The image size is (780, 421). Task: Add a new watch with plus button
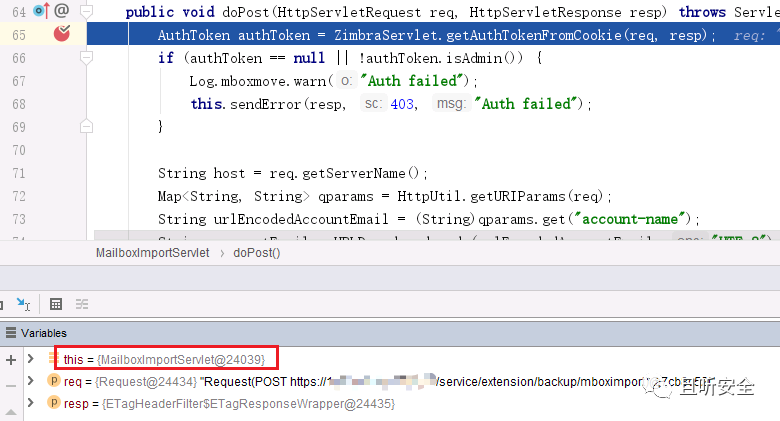(x=11, y=360)
